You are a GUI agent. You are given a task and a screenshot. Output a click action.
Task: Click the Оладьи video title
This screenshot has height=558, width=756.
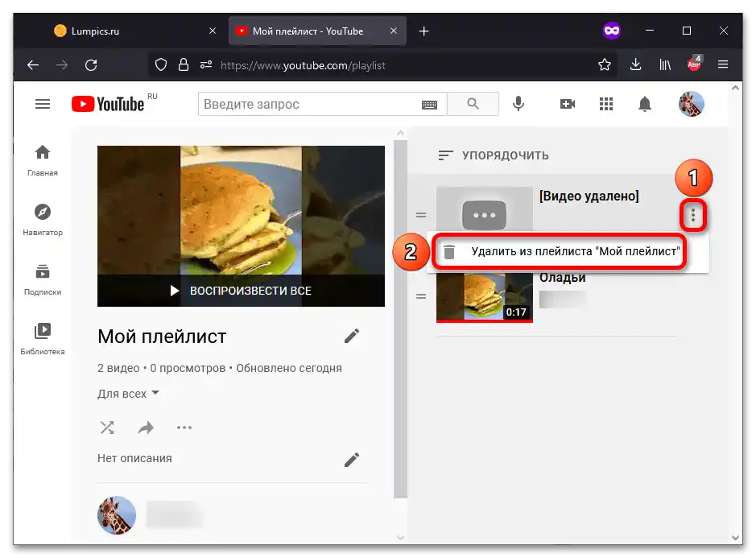[562, 279]
